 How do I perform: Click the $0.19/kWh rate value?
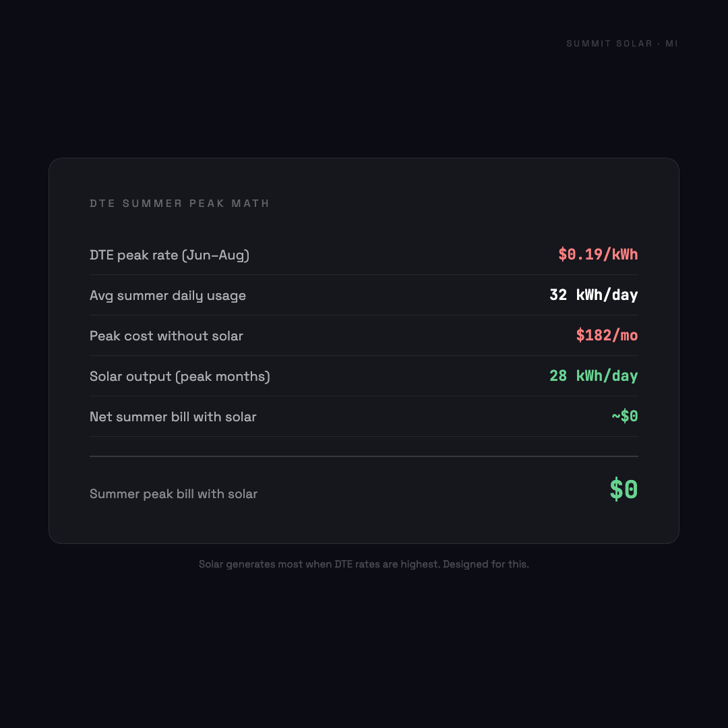[597, 255]
